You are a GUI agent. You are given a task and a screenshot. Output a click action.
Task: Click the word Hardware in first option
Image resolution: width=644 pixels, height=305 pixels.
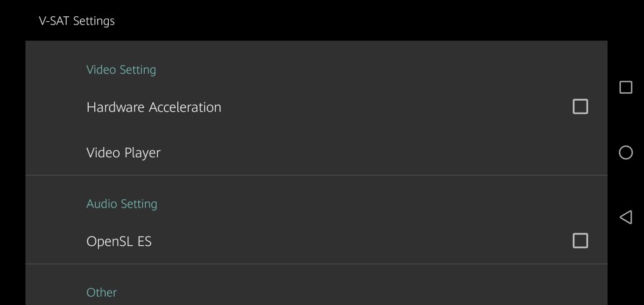[116, 108]
